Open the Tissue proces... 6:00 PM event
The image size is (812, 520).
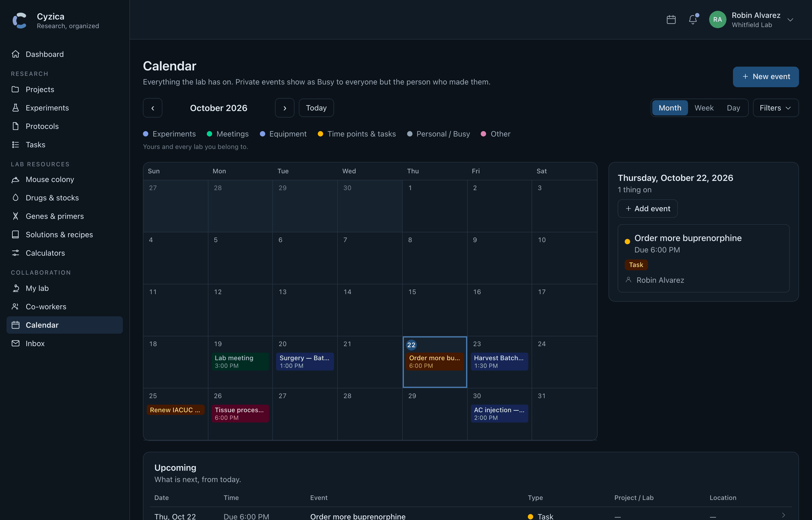pyautogui.click(x=240, y=414)
